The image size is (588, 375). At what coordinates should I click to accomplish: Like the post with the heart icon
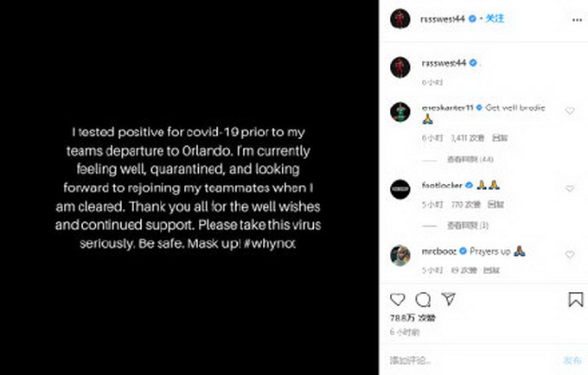coord(397,300)
